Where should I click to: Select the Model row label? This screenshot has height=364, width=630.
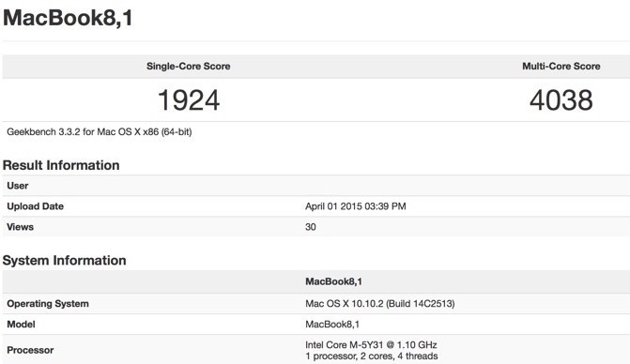(21, 325)
